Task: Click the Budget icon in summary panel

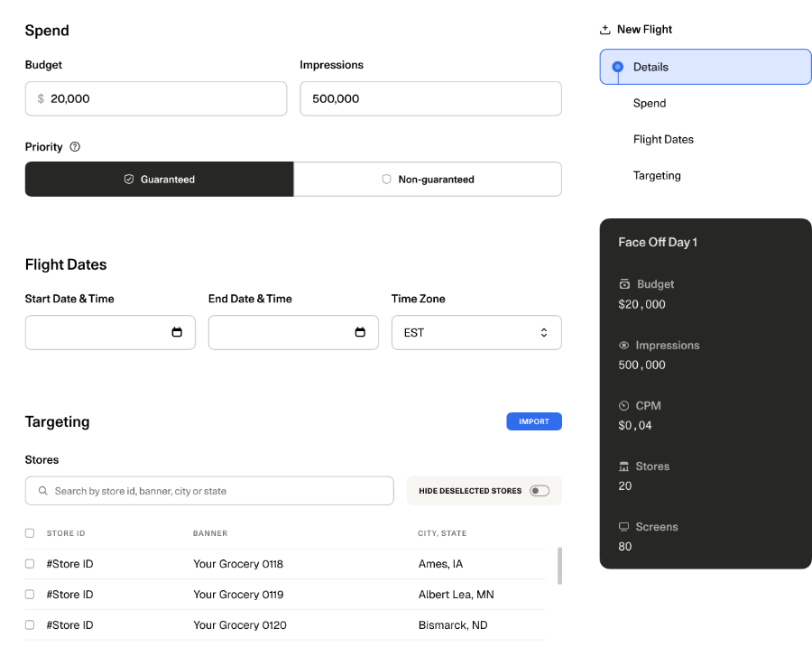Action: 623,284
